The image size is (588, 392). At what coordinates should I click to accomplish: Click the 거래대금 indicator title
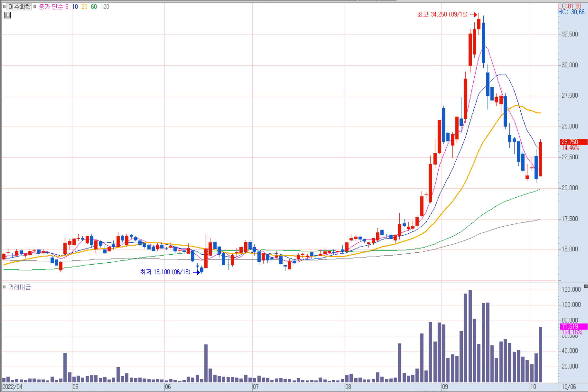click(x=20, y=287)
